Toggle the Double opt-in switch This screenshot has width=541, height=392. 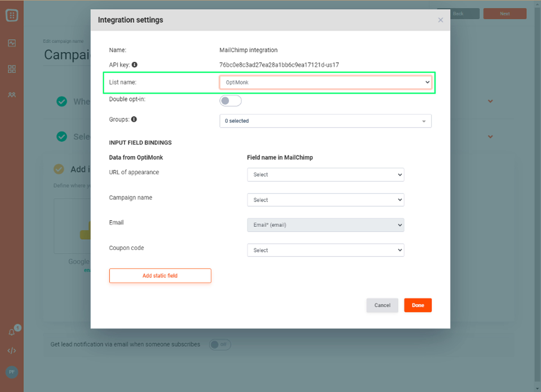pos(230,101)
